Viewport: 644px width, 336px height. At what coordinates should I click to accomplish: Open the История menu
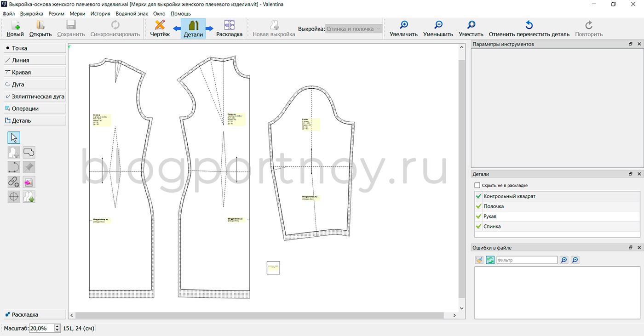click(100, 14)
